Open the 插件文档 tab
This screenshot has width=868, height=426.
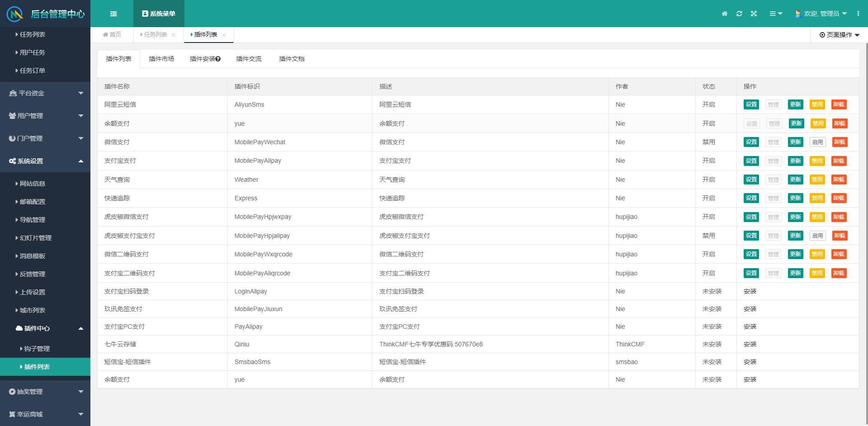[292, 59]
